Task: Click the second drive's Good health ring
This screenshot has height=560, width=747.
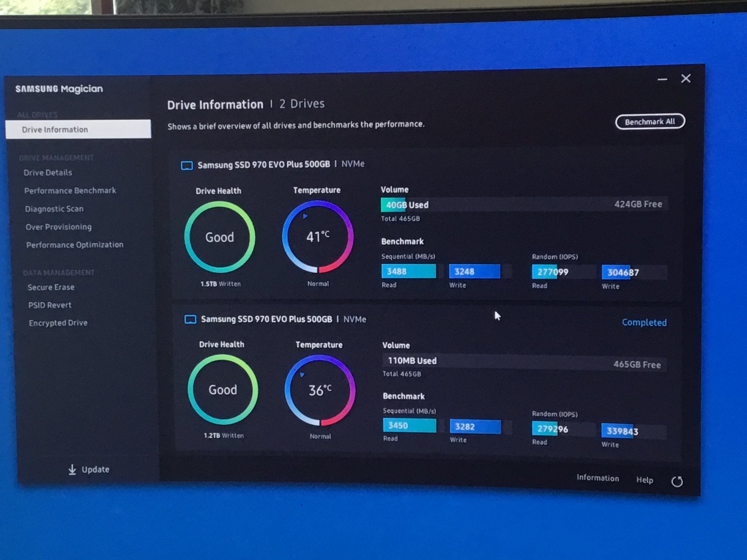Action: [223, 390]
